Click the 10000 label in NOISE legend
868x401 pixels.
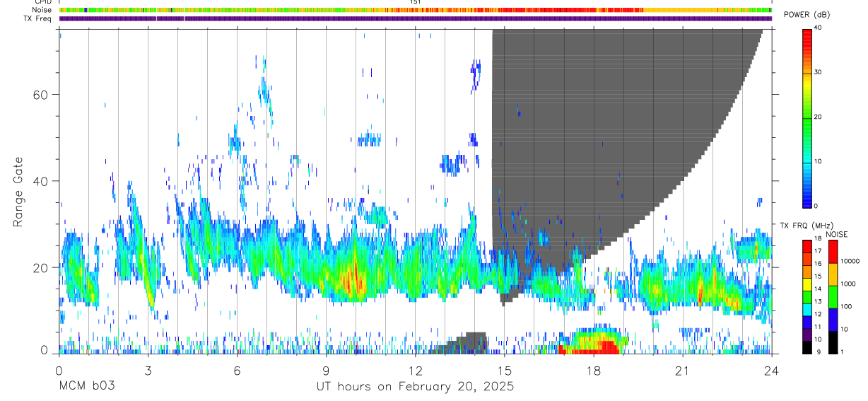point(849,261)
